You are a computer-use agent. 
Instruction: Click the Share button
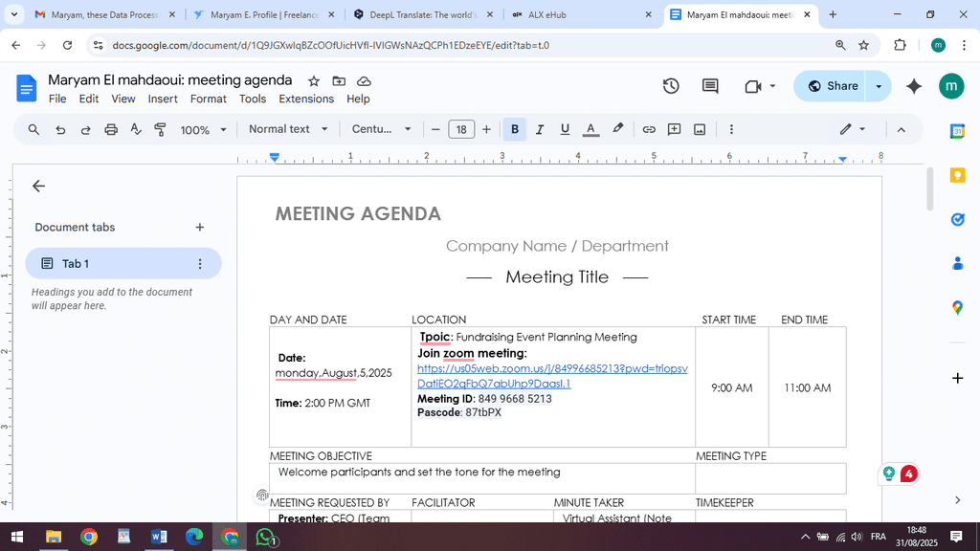pos(832,86)
